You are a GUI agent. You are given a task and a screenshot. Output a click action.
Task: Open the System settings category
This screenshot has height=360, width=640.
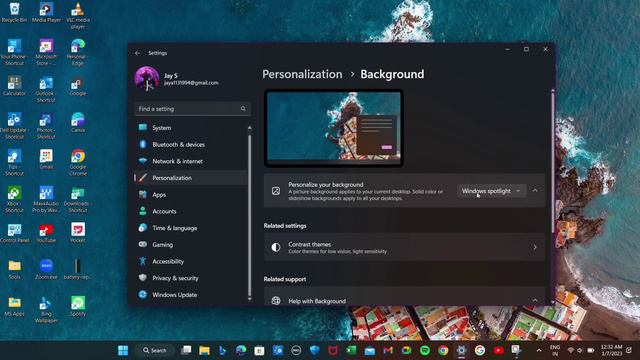[190, 128]
